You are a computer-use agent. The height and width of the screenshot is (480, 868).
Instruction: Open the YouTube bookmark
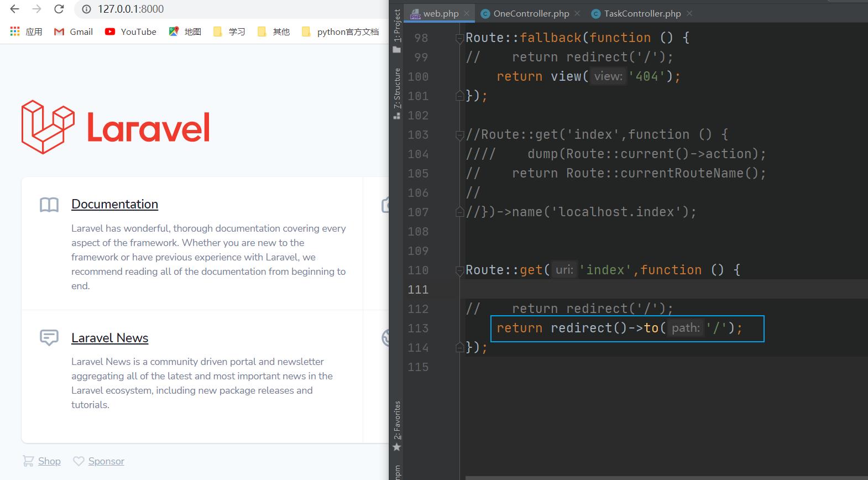coord(131,32)
